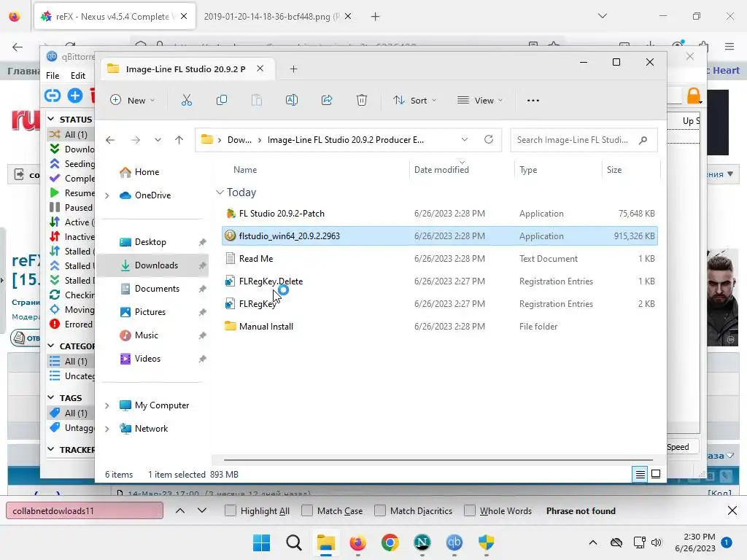Image resolution: width=747 pixels, height=560 pixels.
Task: Open qBittorrent Edit menu
Action: click(77, 75)
